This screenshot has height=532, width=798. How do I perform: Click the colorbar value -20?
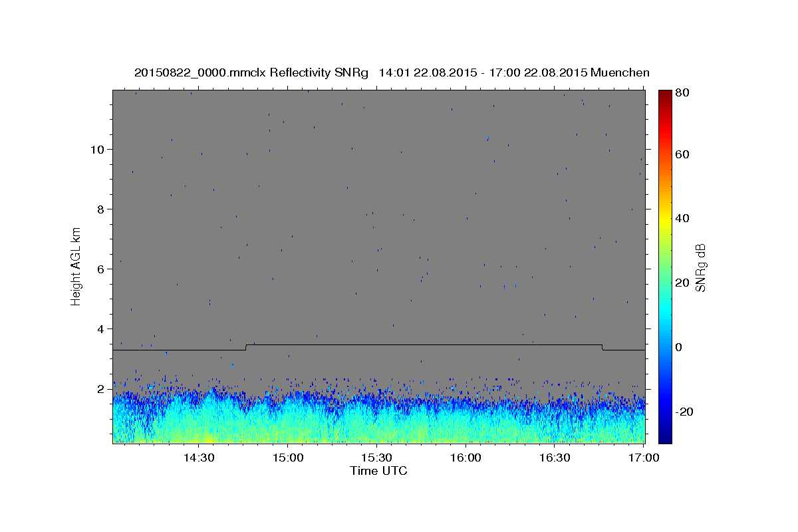click(x=684, y=412)
